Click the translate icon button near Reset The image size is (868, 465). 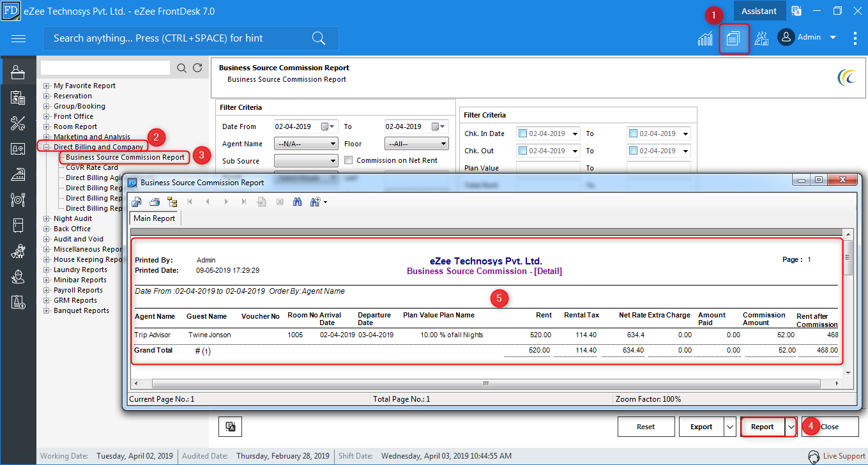coord(231,427)
